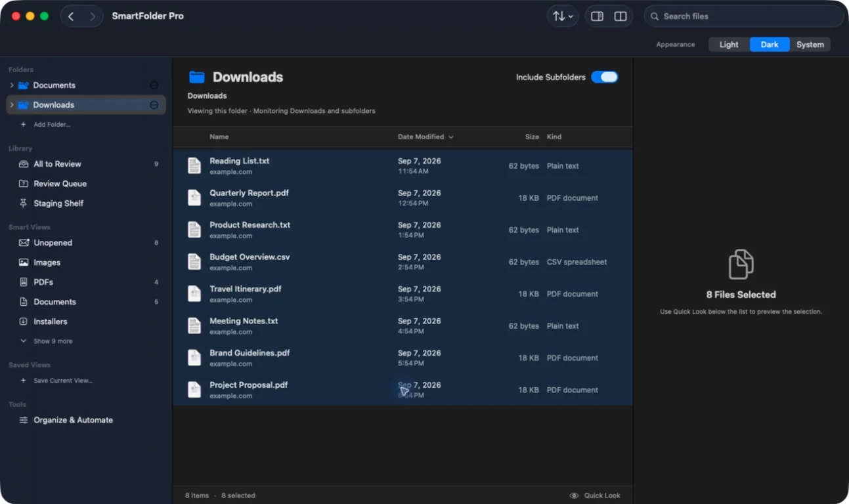Sort by the Kind column header
This screenshot has height=504, width=849.
pyautogui.click(x=554, y=136)
